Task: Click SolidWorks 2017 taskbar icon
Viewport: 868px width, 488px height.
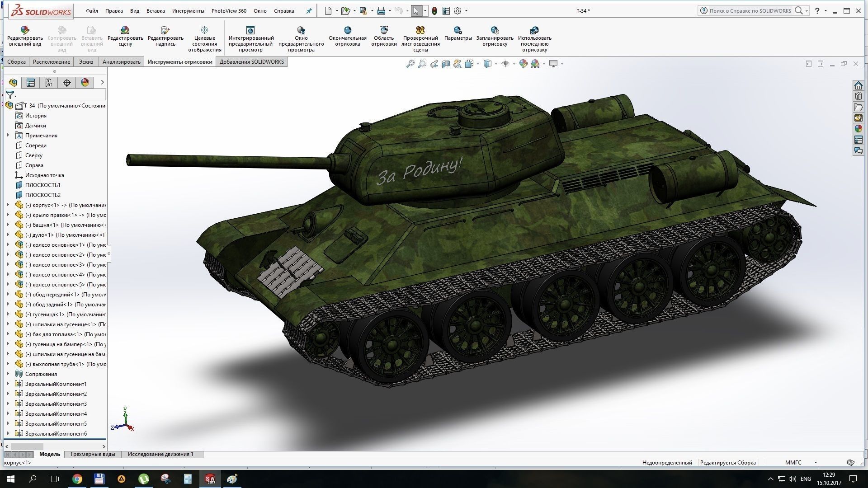Action: tap(210, 479)
